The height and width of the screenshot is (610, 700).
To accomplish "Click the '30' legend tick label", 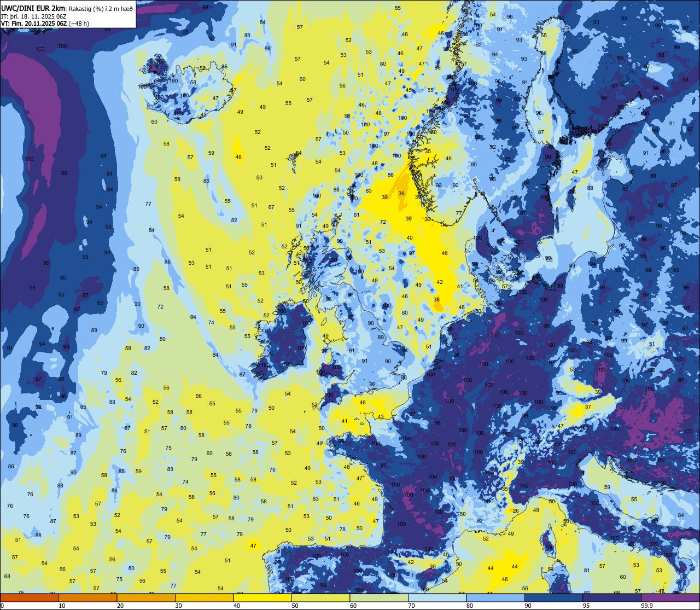I will point(179,606).
